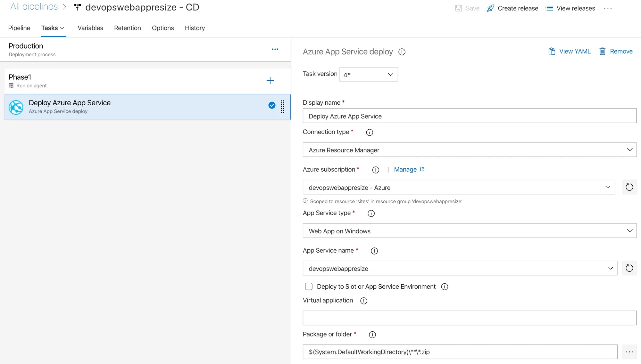Open the Options tab
The image size is (641, 364).
tap(163, 28)
